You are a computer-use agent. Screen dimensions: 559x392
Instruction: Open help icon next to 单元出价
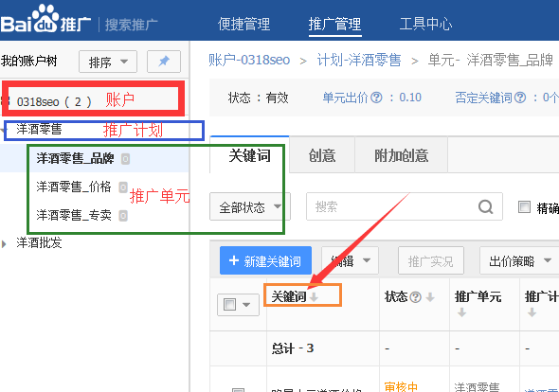pyautogui.click(x=376, y=98)
